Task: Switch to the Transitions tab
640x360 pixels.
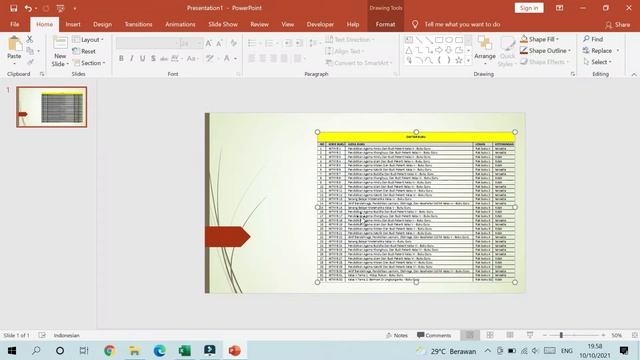Action: pyautogui.click(x=138, y=24)
